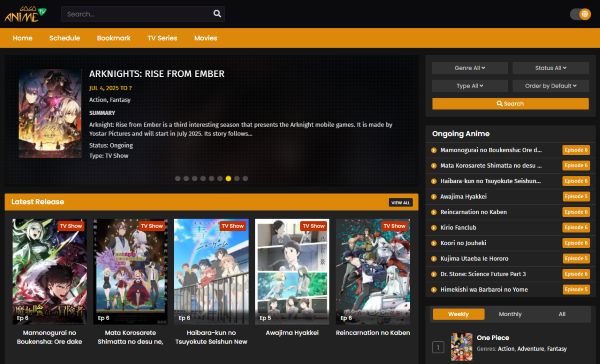
Task: Toggle the dark mode switch
Action: click(x=580, y=14)
